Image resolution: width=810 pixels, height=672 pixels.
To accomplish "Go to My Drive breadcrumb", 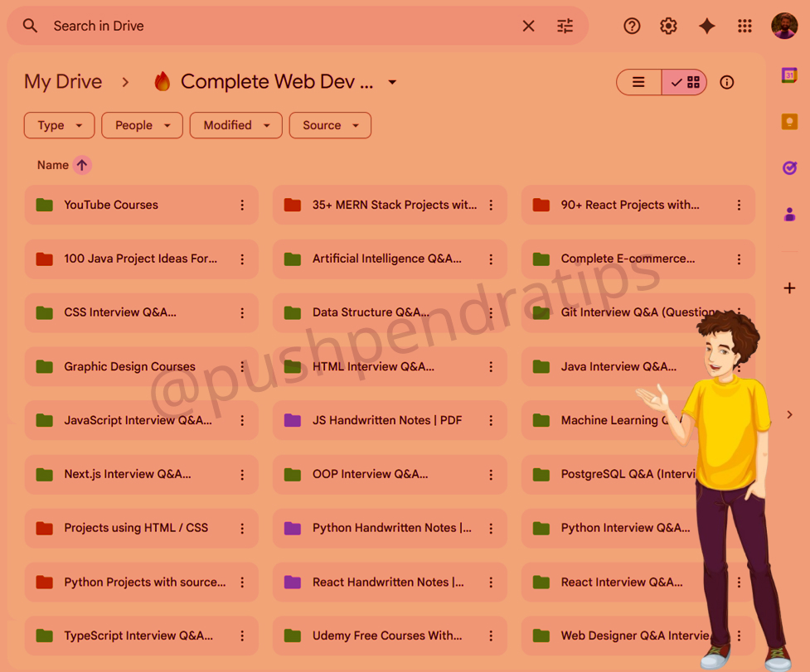I will [63, 81].
